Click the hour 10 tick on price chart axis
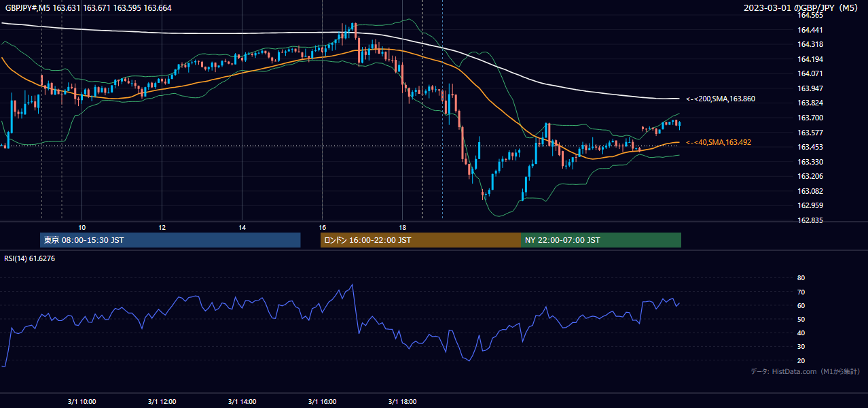The image size is (868, 408). pyautogui.click(x=82, y=227)
